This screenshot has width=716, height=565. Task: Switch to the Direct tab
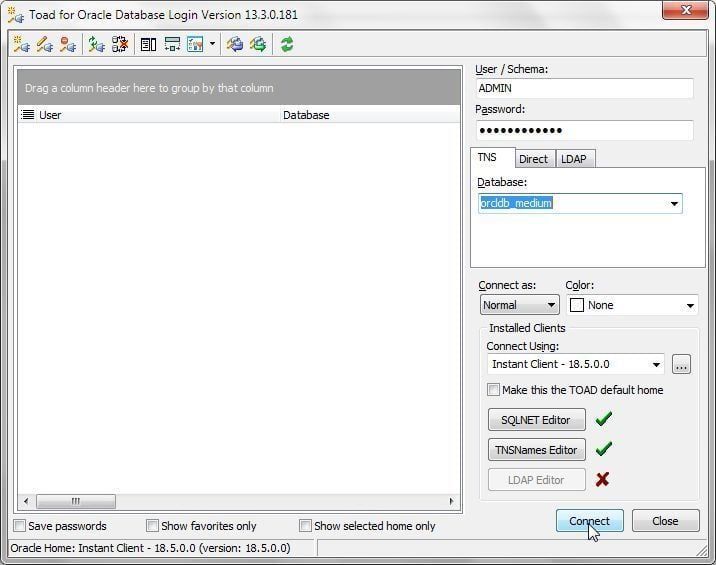tap(533, 159)
